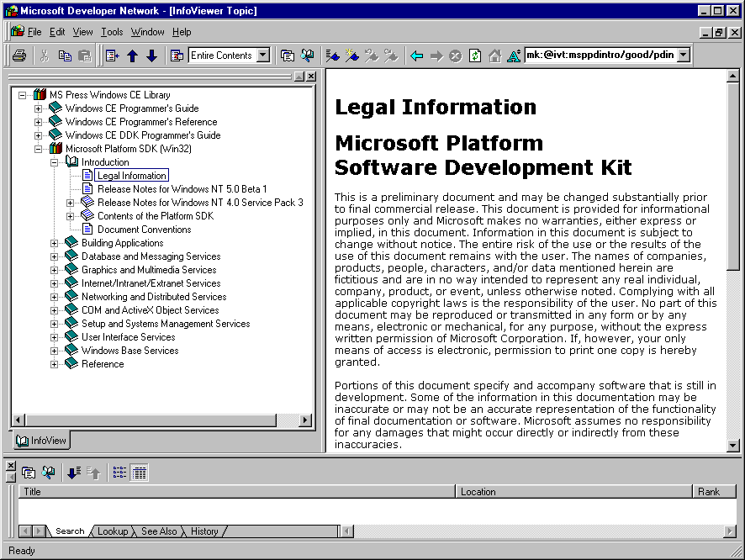Go to previous topic with the up arrow
This screenshot has width=745, height=560.
pos(133,55)
